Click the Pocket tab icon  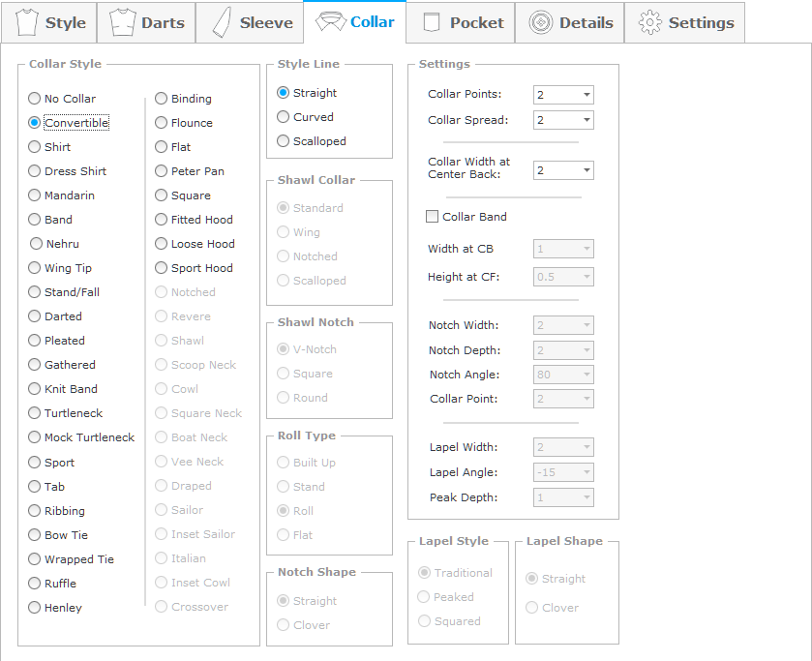432,22
